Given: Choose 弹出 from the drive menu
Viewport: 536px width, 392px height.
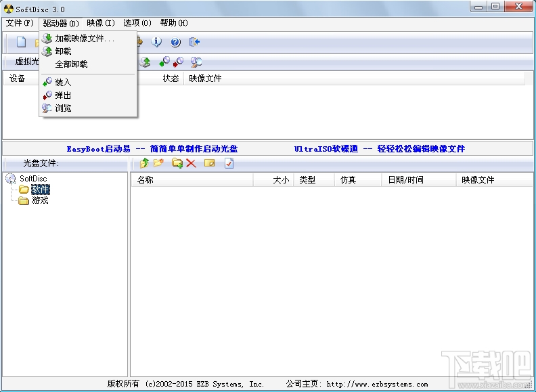Looking at the screenshot, I should click(88, 95).
